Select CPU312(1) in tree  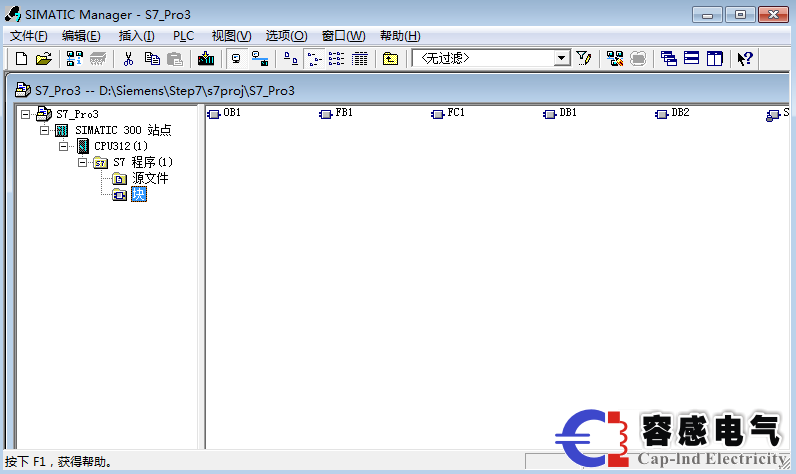[x=121, y=146]
